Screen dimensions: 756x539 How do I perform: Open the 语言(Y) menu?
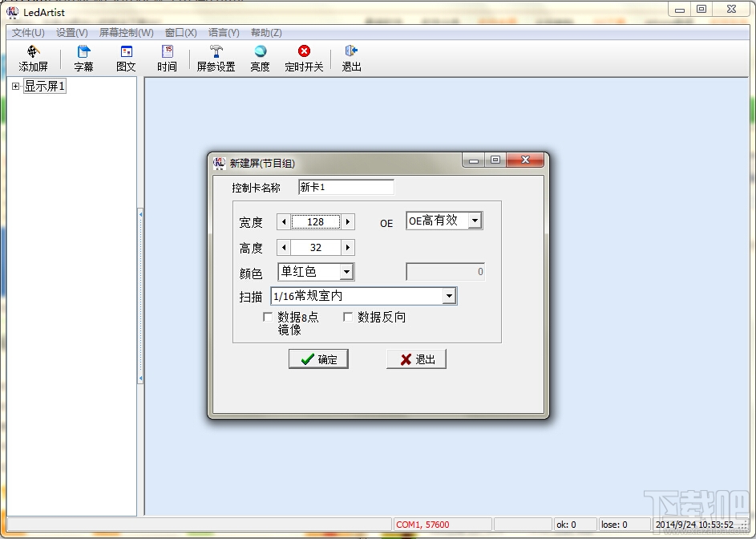click(x=224, y=33)
